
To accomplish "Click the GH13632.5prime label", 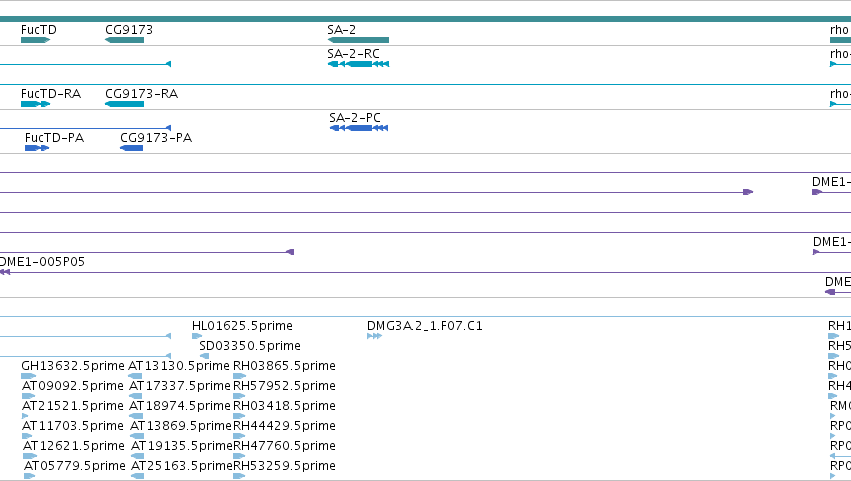I will click(x=73, y=366).
